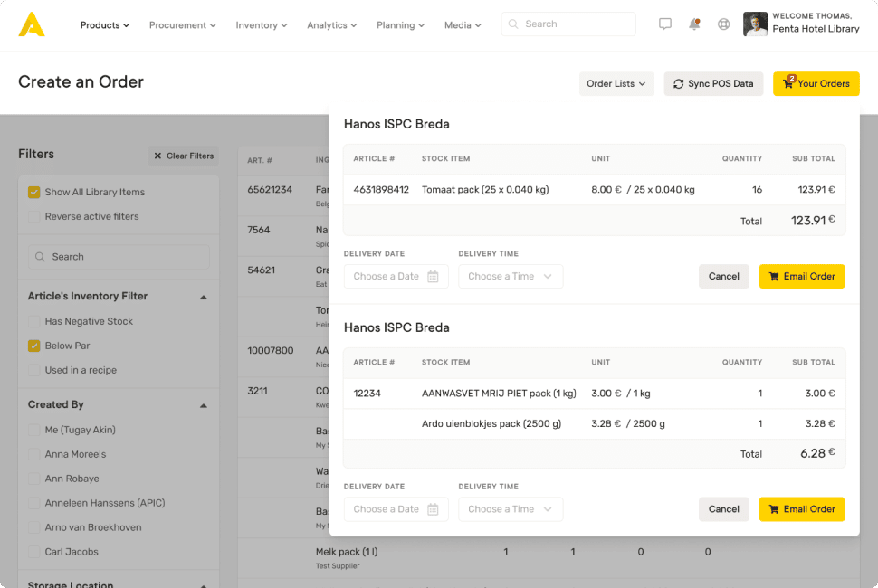Image resolution: width=878 pixels, height=588 pixels.
Task: Click the Sync POS Data button
Action: pos(713,84)
